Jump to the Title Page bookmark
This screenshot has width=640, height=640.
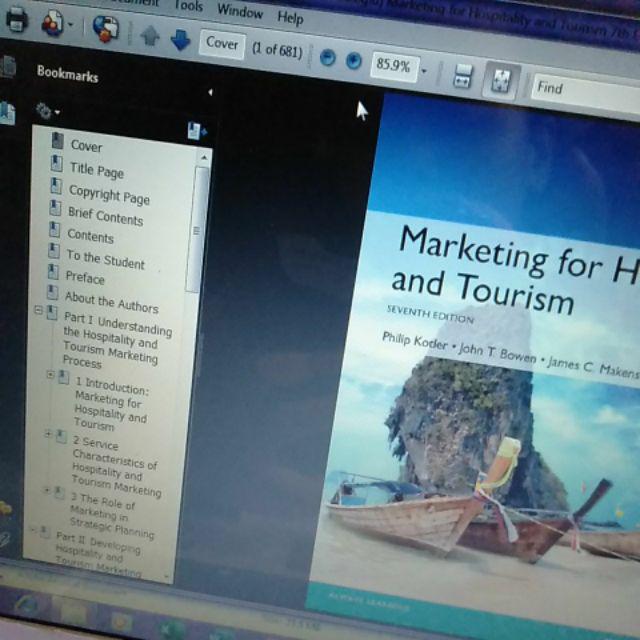[96, 171]
